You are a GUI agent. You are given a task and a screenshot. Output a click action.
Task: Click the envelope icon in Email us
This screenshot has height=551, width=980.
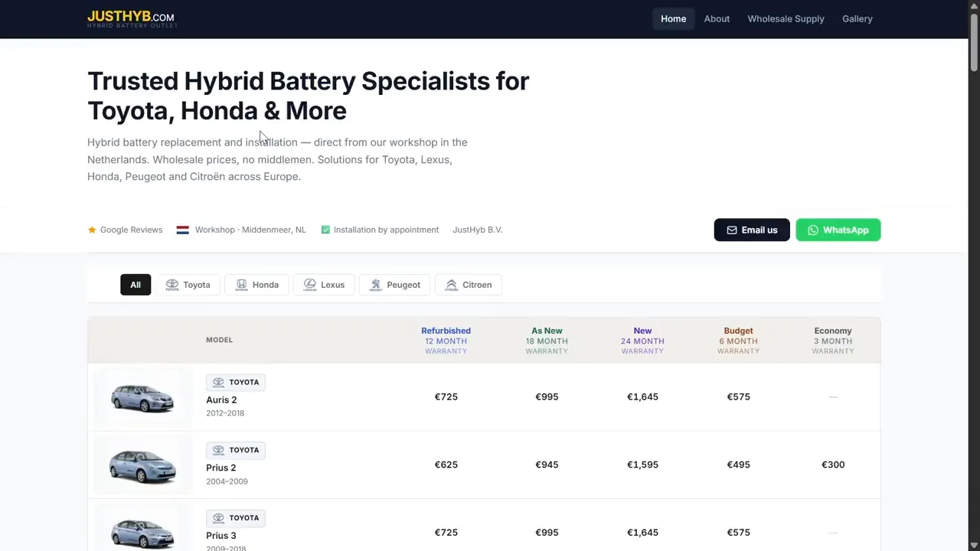point(732,230)
